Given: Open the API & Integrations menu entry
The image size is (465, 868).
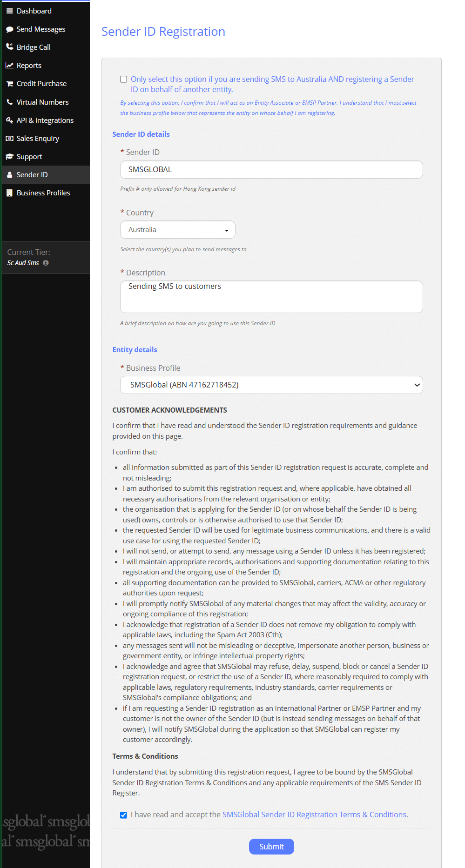Looking at the screenshot, I should [46, 120].
